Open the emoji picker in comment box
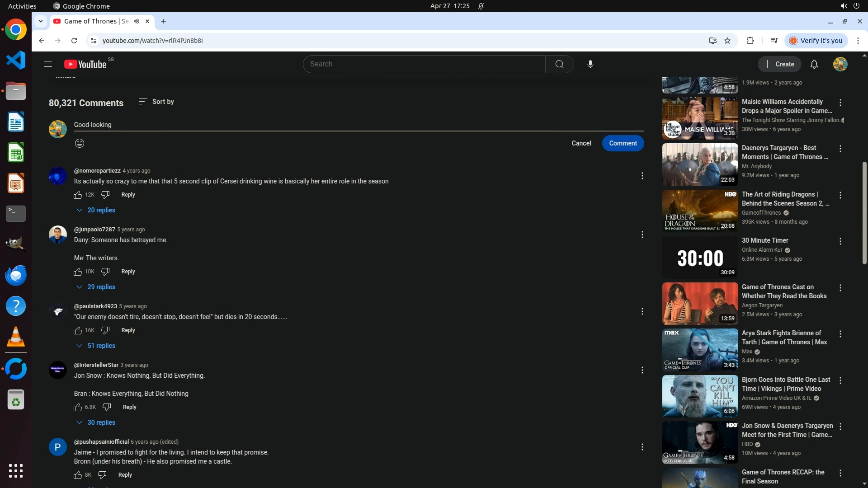The height and width of the screenshot is (488, 868). coord(80,143)
